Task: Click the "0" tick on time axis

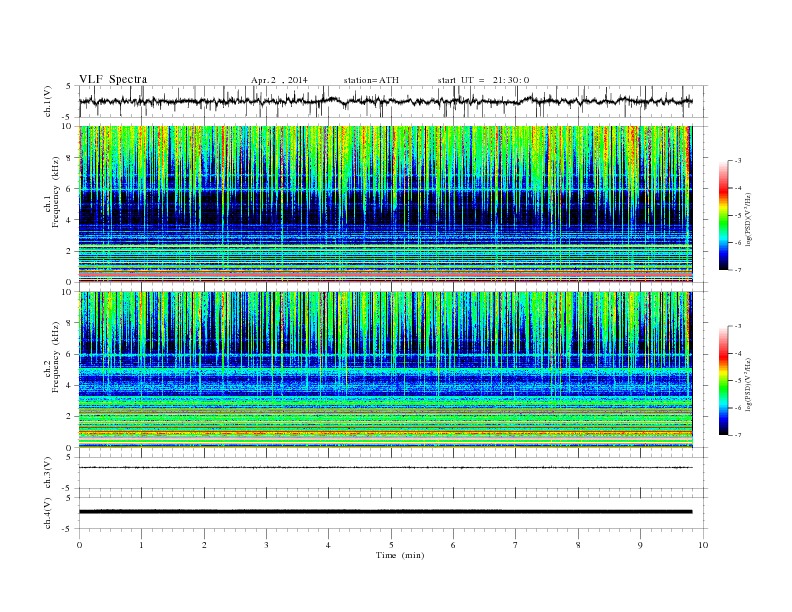Action: (79, 545)
